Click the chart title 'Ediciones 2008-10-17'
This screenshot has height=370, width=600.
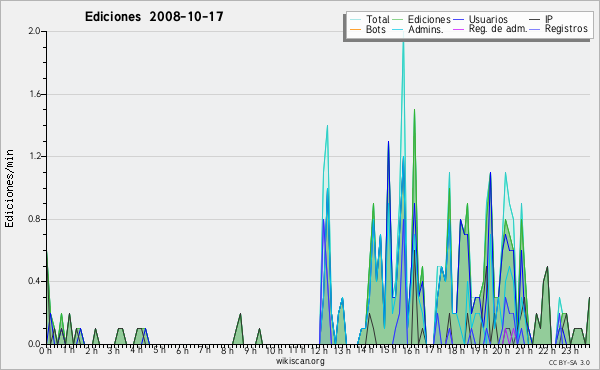click(154, 17)
